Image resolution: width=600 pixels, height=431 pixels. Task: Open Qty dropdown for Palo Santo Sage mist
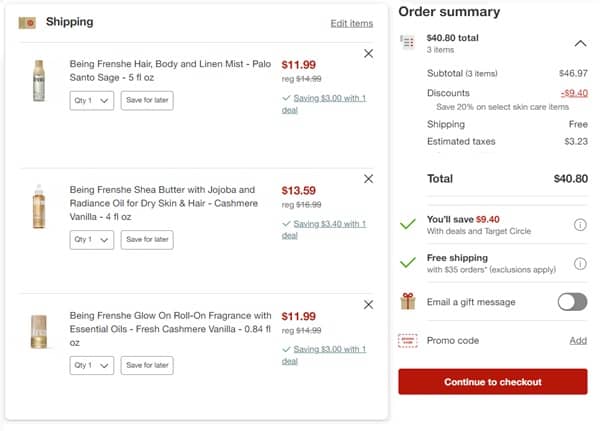click(x=92, y=100)
